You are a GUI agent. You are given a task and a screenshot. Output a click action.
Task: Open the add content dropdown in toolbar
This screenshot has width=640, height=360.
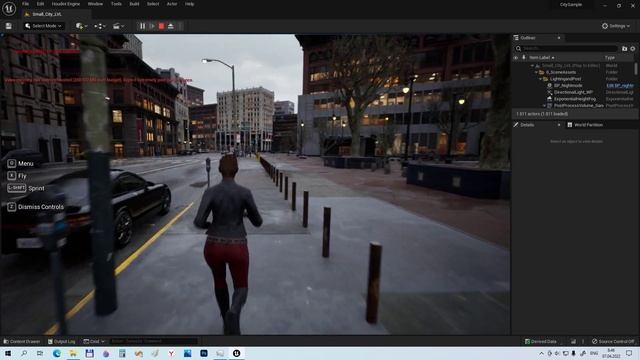pos(81,26)
